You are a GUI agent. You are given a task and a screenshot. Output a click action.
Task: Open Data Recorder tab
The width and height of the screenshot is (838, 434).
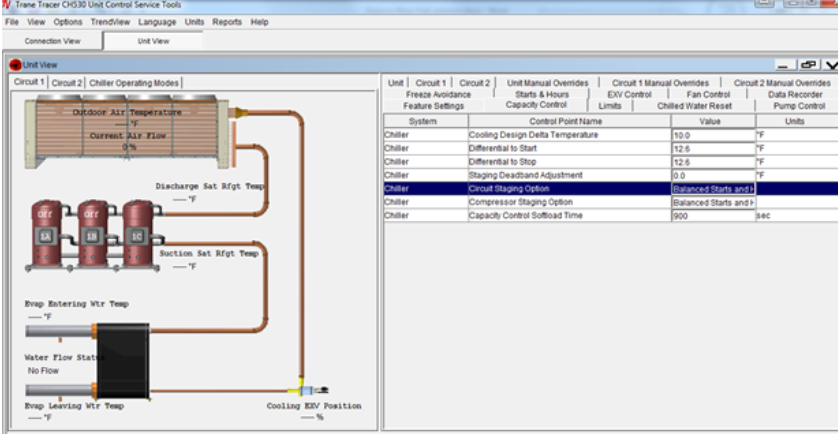[795, 95]
